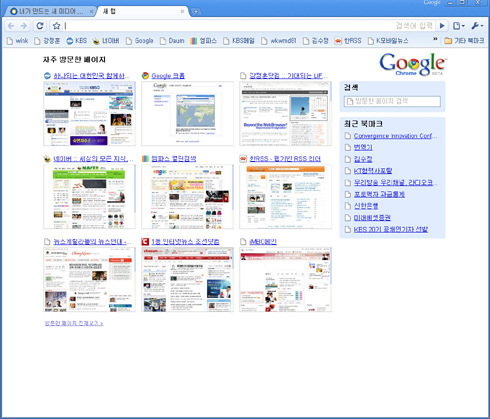The image size is (490, 419).
Task: Open the '미래에셋증권' recent bookmark
Action: [372, 218]
